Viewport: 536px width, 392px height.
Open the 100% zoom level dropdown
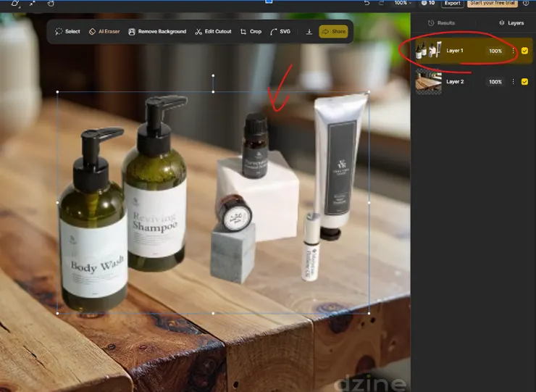pos(403,3)
